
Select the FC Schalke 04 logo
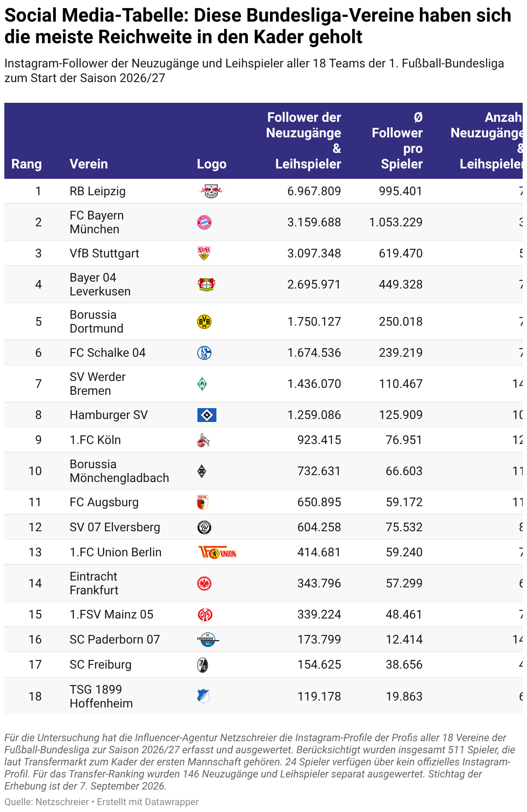point(204,353)
